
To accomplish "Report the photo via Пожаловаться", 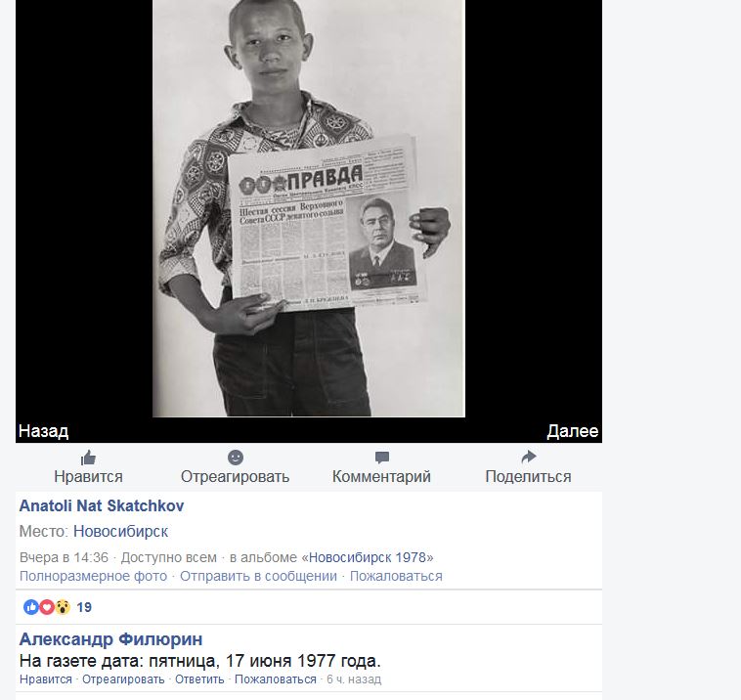I will [x=396, y=576].
